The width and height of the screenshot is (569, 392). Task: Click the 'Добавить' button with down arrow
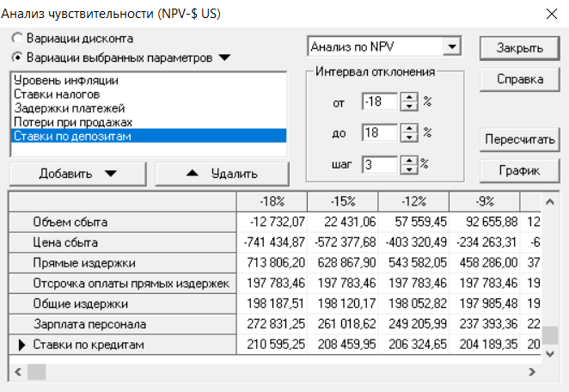point(78,174)
